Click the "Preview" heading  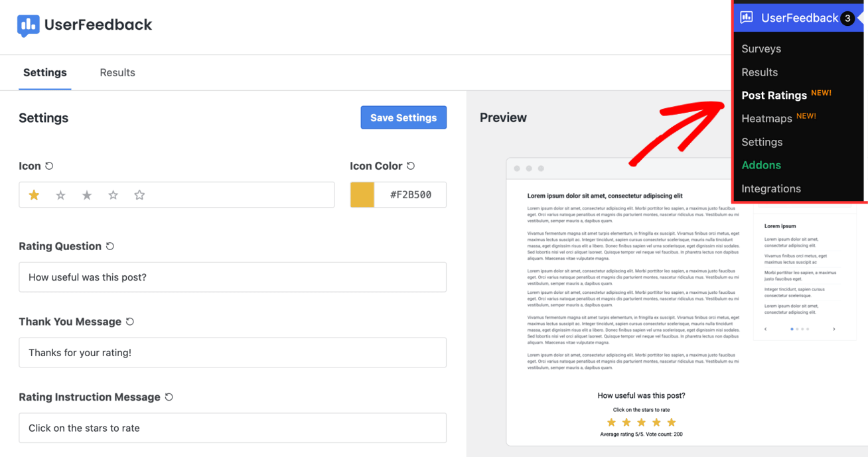point(503,117)
